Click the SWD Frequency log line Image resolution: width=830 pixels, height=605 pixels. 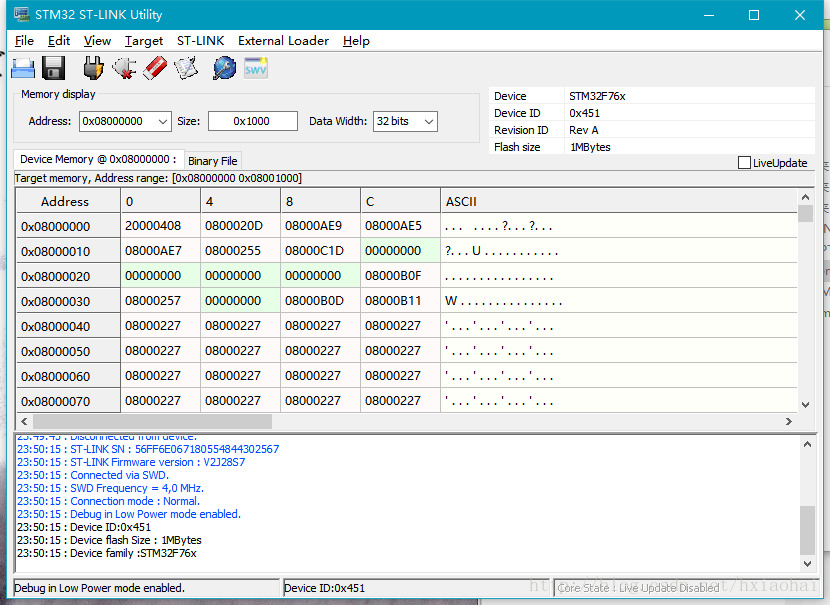click(110, 488)
